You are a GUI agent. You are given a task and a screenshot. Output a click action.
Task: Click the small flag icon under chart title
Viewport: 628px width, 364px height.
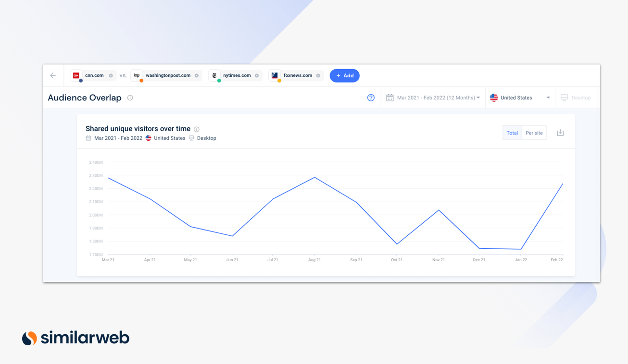point(148,138)
